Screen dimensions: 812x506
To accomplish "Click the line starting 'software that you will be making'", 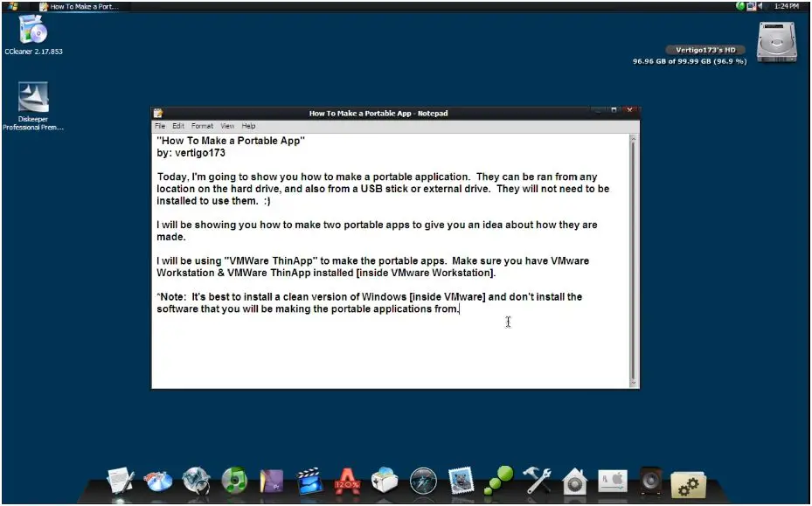I will click(x=309, y=308).
